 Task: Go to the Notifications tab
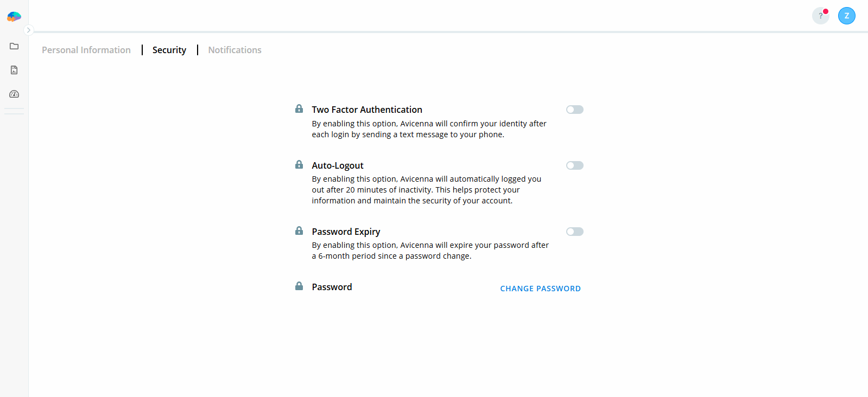235,50
